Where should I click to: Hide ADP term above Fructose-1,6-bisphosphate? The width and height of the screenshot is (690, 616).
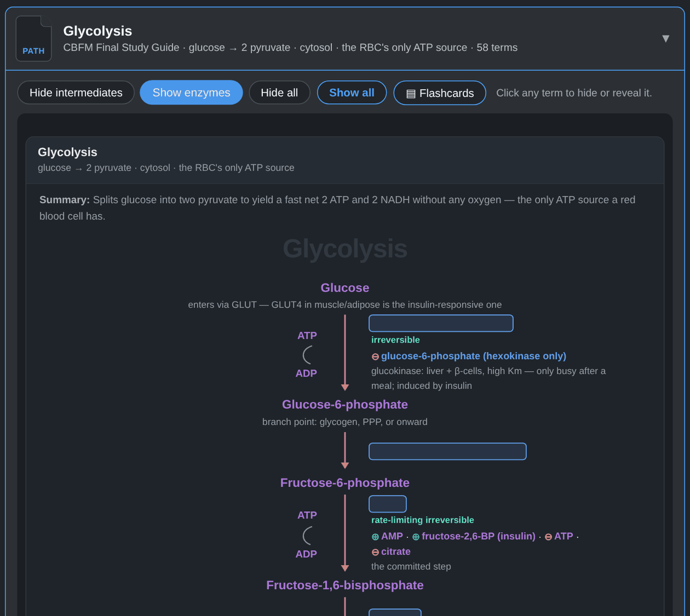point(306,554)
